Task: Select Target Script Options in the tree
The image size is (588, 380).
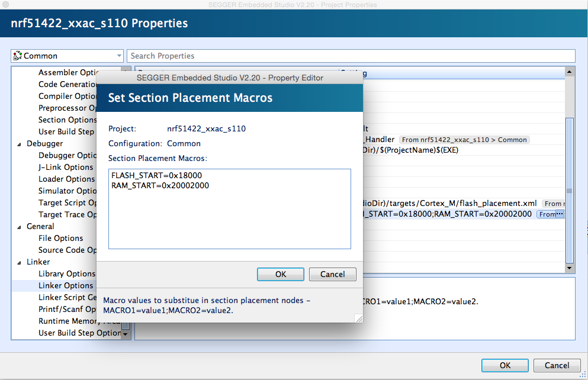Action: point(67,203)
